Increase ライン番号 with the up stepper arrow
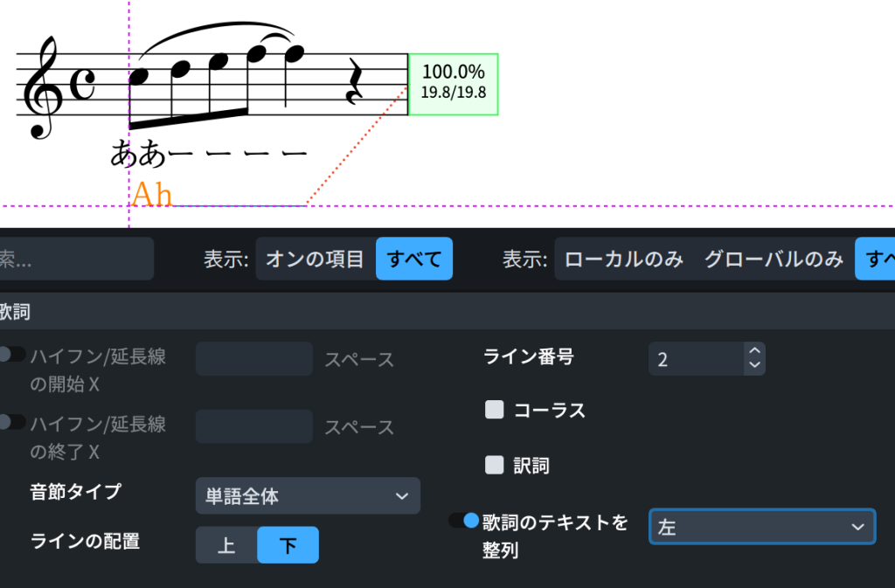This screenshot has width=895, height=588. click(x=755, y=351)
